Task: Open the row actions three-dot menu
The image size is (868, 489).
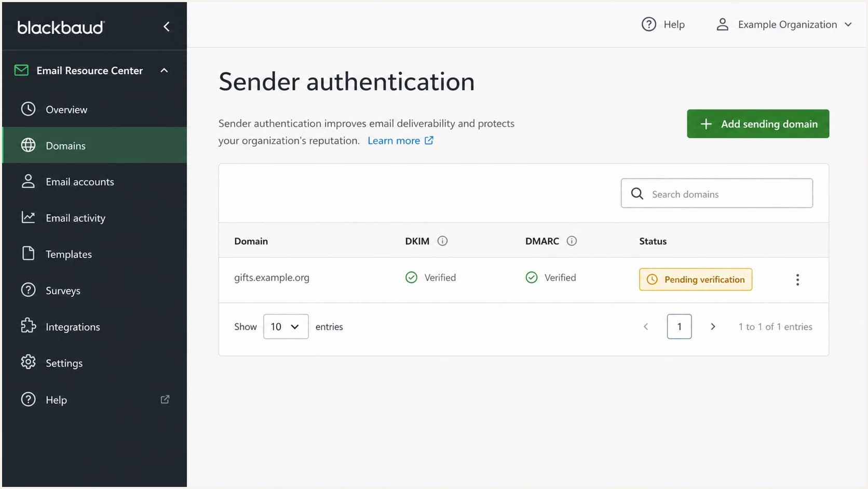Action: (x=797, y=280)
